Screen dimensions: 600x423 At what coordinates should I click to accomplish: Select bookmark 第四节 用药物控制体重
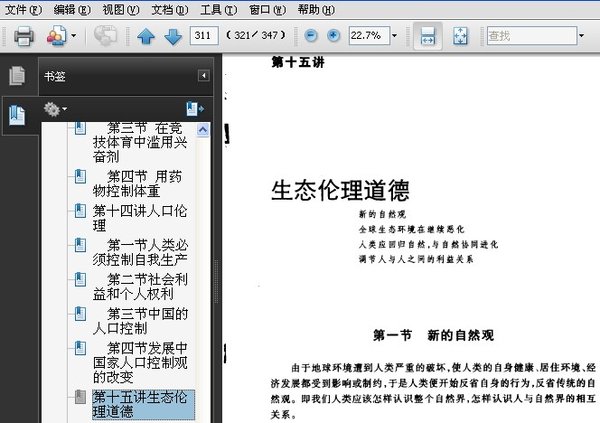tap(138, 184)
